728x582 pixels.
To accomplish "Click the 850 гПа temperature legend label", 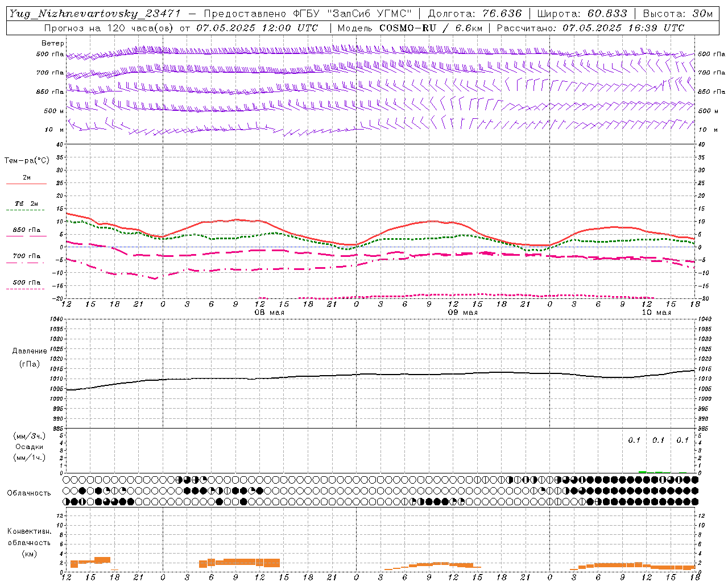I will pos(26,230).
